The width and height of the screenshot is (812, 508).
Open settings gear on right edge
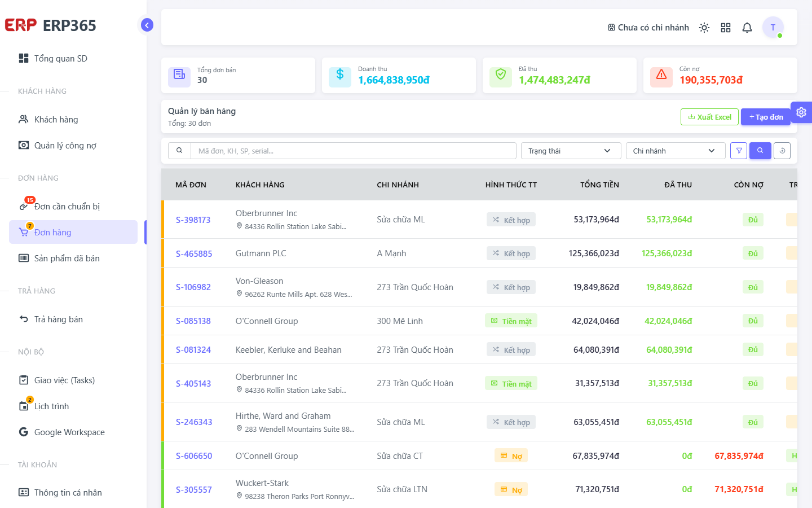801,112
